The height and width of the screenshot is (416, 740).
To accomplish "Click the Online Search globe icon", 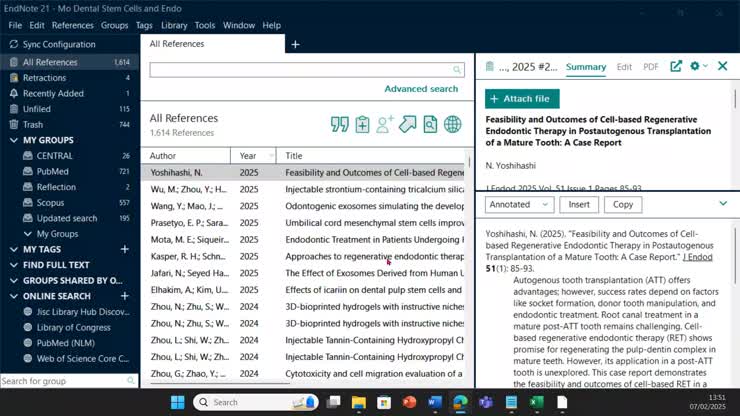I will [x=452, y=125].
